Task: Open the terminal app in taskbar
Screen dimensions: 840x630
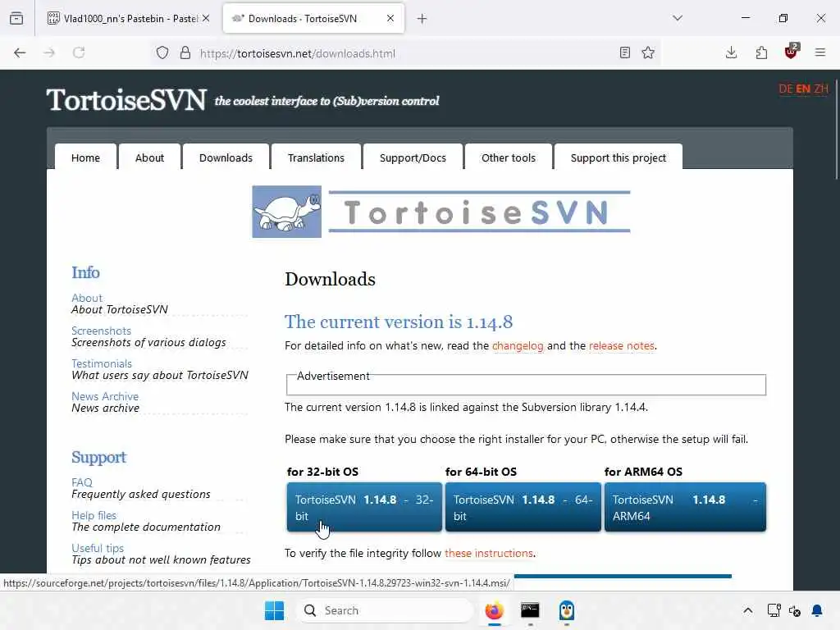Action: pos(531,610)
